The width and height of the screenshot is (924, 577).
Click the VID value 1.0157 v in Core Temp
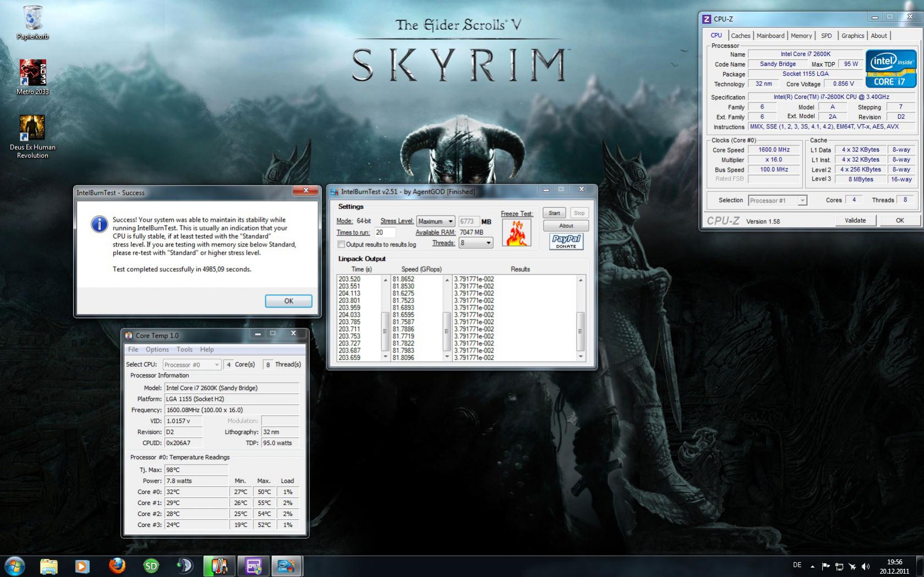[183, 421]
